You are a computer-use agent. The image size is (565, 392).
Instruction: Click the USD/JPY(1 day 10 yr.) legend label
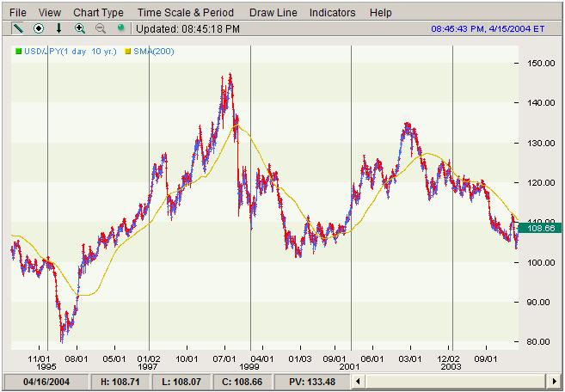point(71,52)
